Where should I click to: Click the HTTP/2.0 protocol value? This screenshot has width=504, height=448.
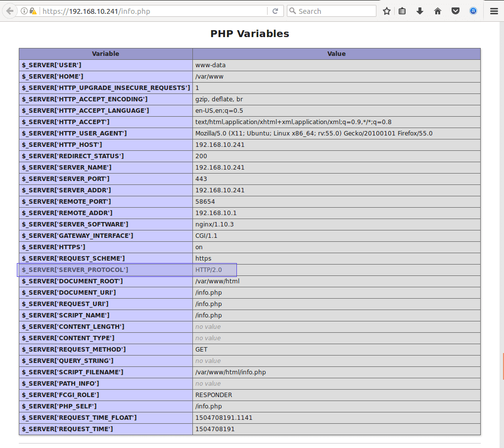click(x=208, y=270)
